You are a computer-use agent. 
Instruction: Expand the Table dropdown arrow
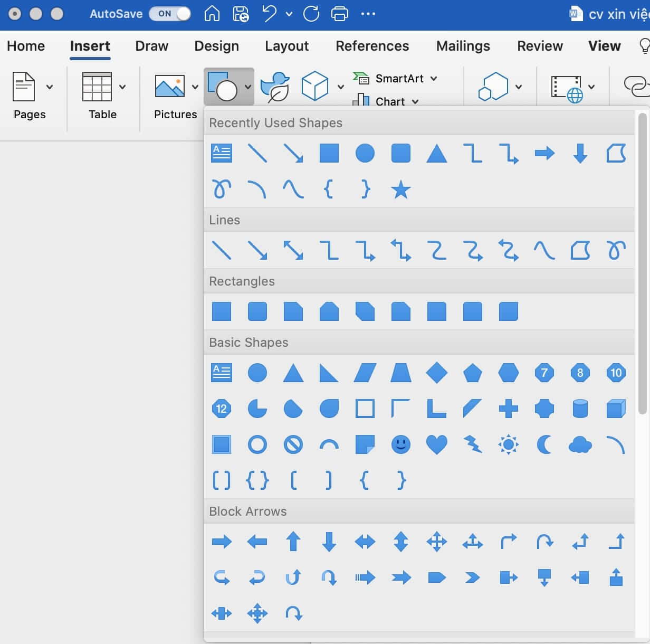click(122, 87)
